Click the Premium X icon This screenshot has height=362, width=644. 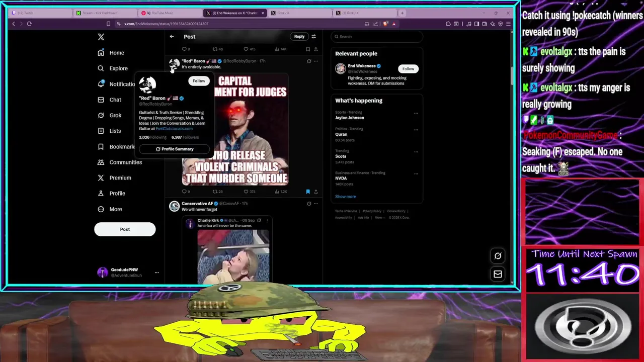[101, 177]
